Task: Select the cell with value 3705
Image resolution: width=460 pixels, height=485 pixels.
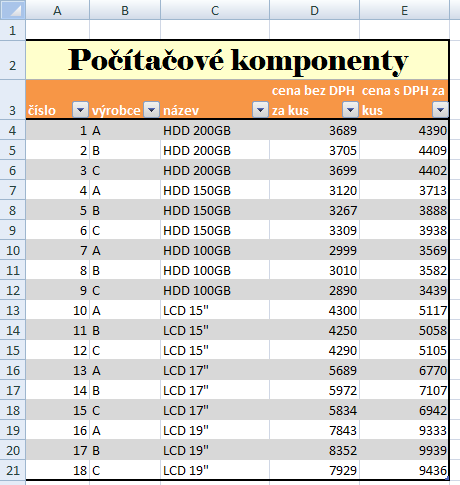Action: tap(314, 150)
